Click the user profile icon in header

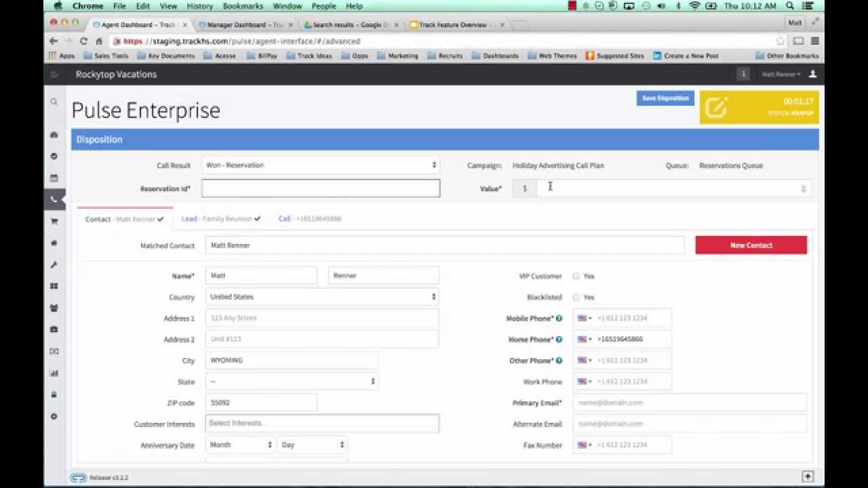812,74
